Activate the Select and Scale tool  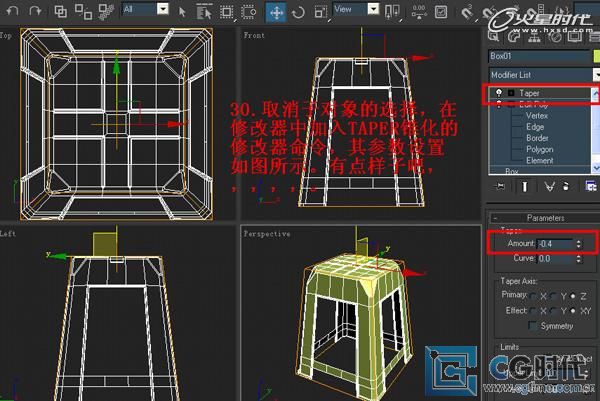click(x=321, y=12)
